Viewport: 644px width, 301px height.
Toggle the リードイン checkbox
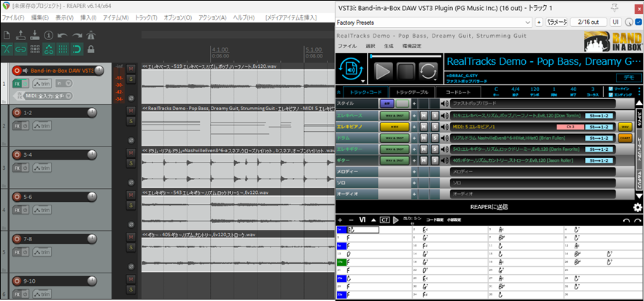point(610,87)
